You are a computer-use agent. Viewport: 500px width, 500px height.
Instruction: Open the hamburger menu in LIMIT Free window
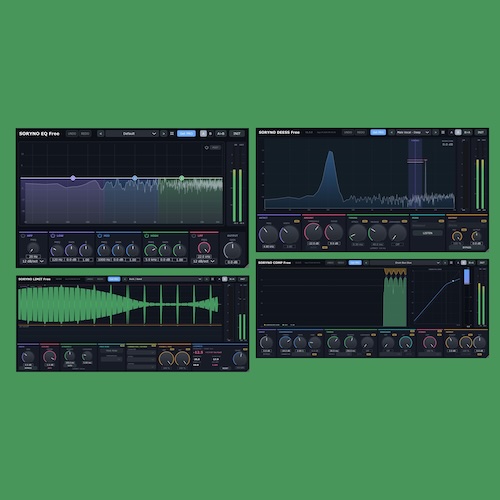(212, 279)
